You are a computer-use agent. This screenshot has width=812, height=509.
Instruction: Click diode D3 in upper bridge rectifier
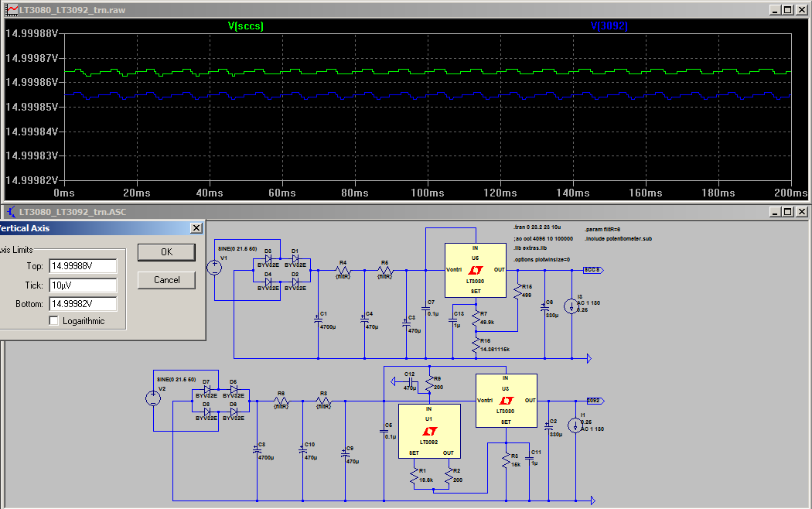pos(268,258)
